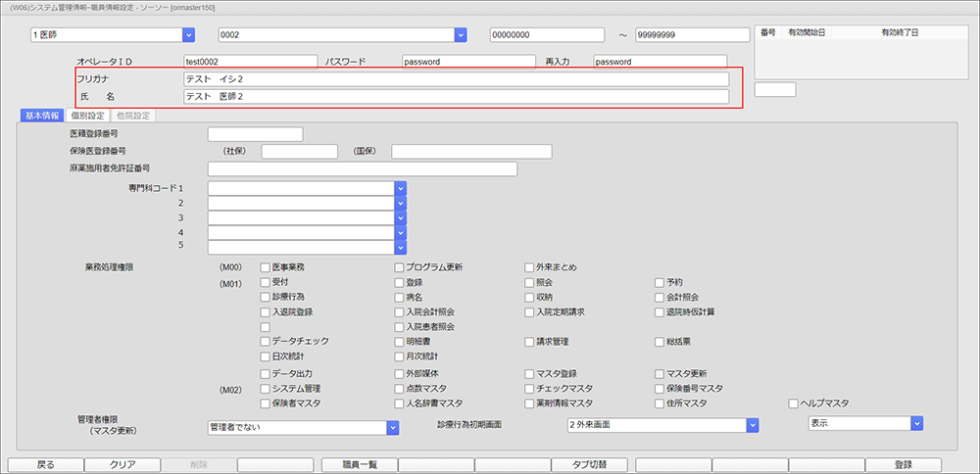Click the 再入力 password field
The height and width of the screenshot is (474, 980).
(x=660, y=62)
